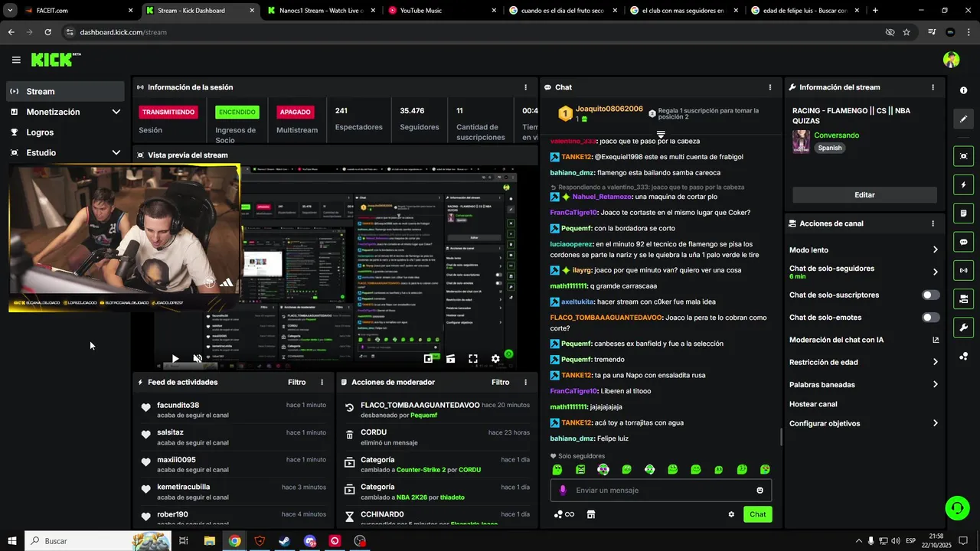This screenshot has height=551, width=980.
Task: Click Filtro in Acciones de moderador
Action: pos(500,382)
